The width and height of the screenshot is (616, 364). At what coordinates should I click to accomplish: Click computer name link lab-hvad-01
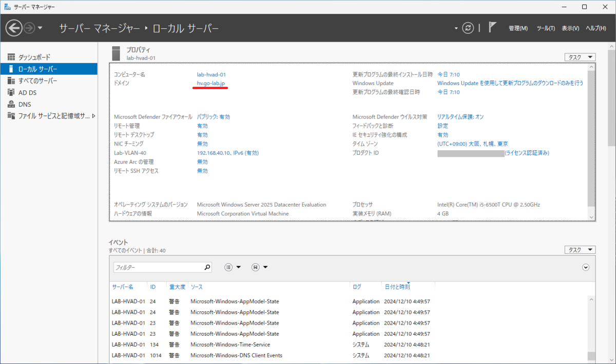(x=211, y=74)
